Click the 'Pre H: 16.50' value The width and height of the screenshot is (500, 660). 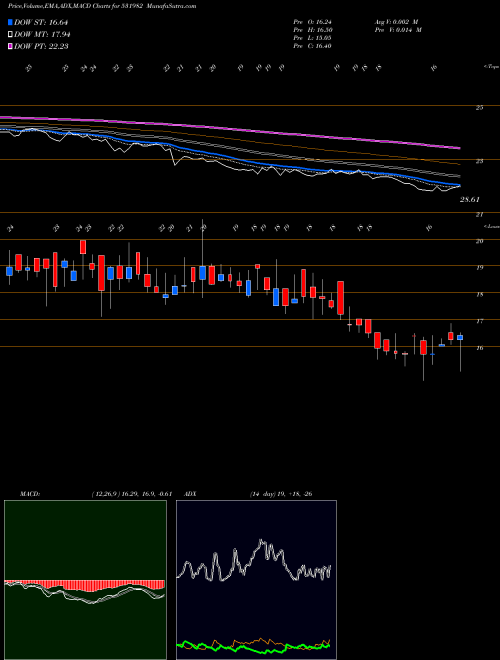pos(312,30)
